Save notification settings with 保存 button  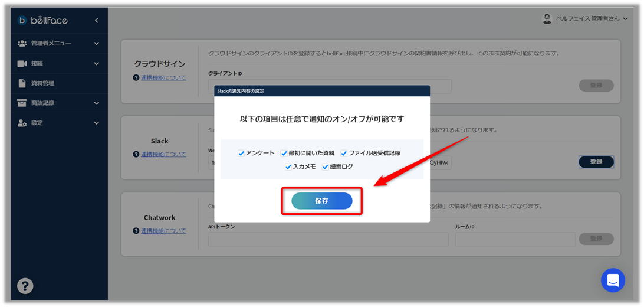322,201
